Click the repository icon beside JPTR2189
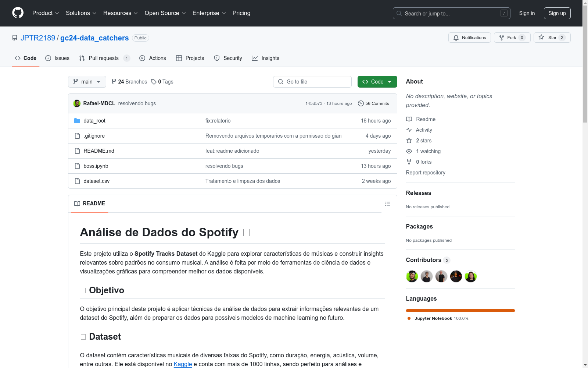The height and width of the screenshot is (368, 588). tap(15, 38)
